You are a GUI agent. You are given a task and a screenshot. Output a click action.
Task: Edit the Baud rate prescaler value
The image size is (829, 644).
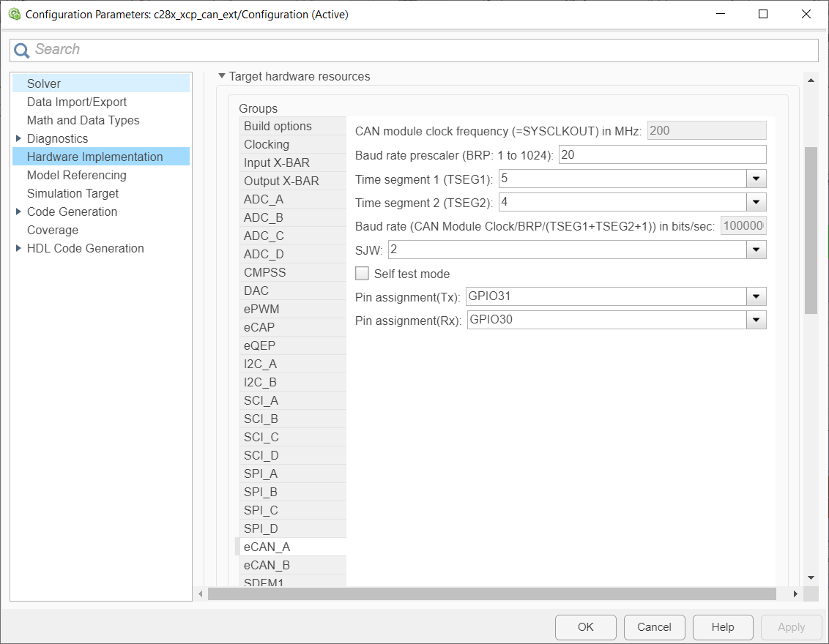coord(659,154)
